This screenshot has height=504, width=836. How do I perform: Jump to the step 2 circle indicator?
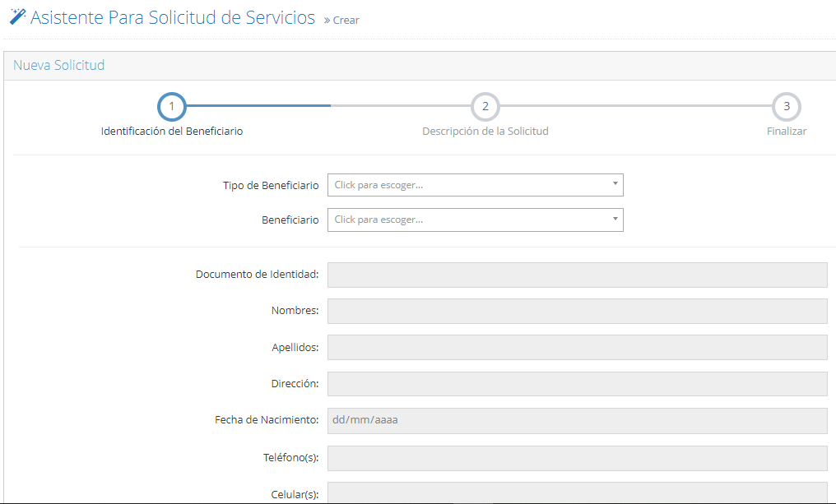(485, 107)
